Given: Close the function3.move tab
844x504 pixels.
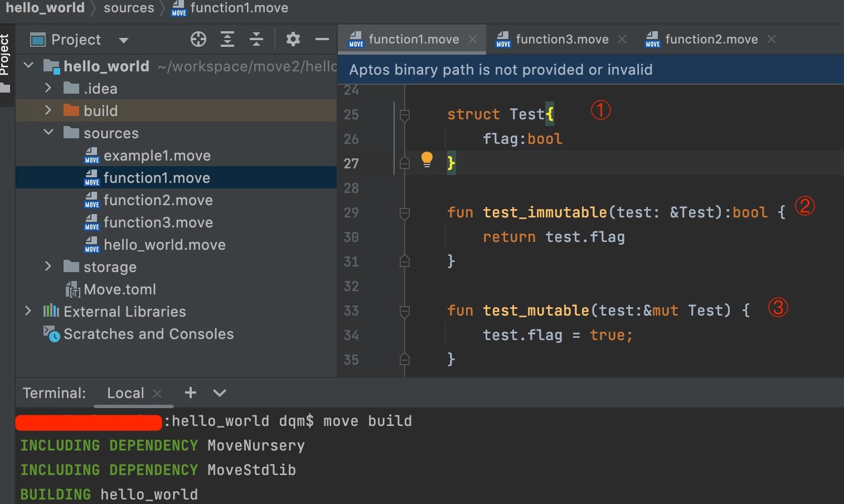Looking at the screenshot, I should [622, 39].
